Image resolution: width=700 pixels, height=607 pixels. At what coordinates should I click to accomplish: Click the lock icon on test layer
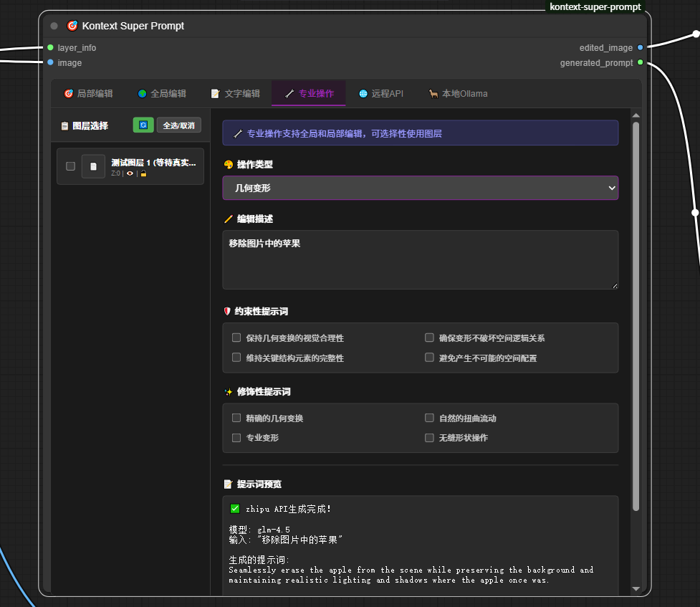pos(143,173)
